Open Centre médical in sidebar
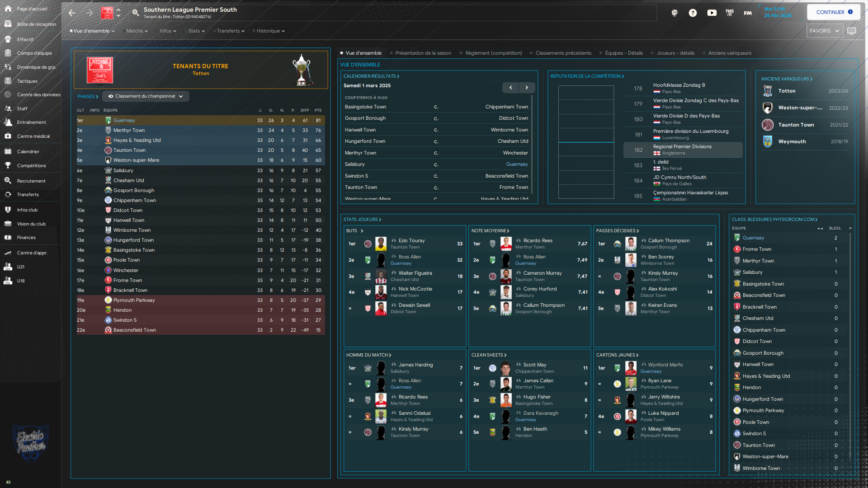The image size is (868, 488). (x=33, y=136)
